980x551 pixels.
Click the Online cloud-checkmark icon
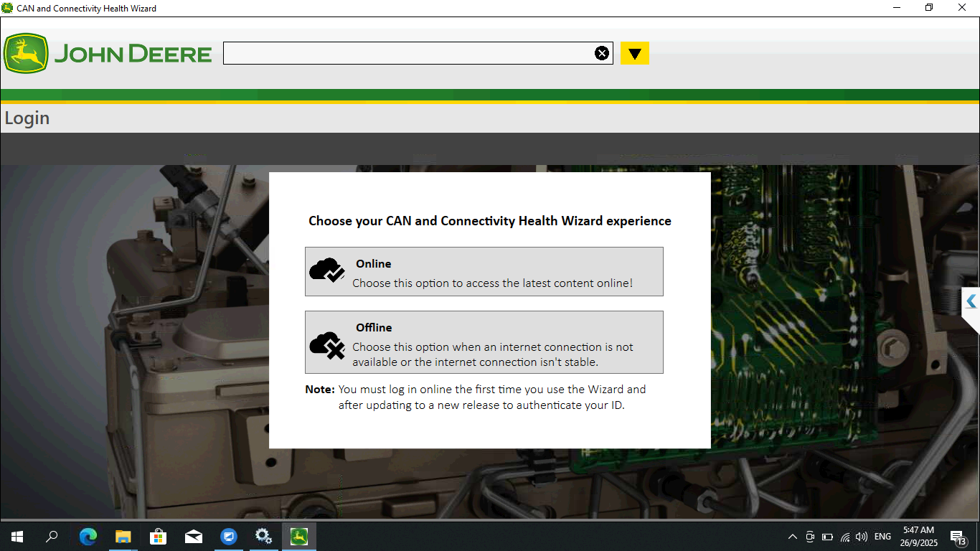(x=327, y=270)
